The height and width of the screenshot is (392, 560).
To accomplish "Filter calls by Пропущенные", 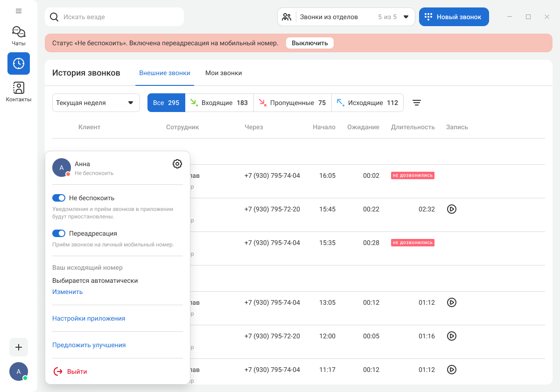I will tap(292, 103).
